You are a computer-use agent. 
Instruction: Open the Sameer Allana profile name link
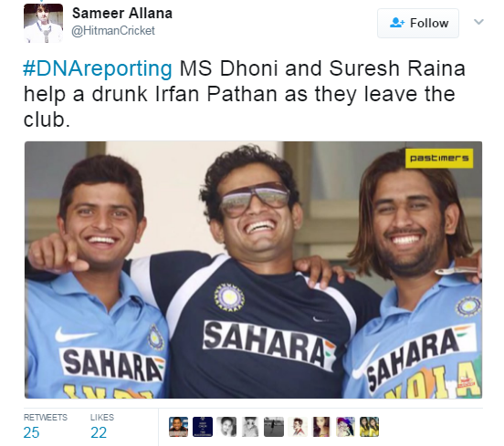pos(122,14)
